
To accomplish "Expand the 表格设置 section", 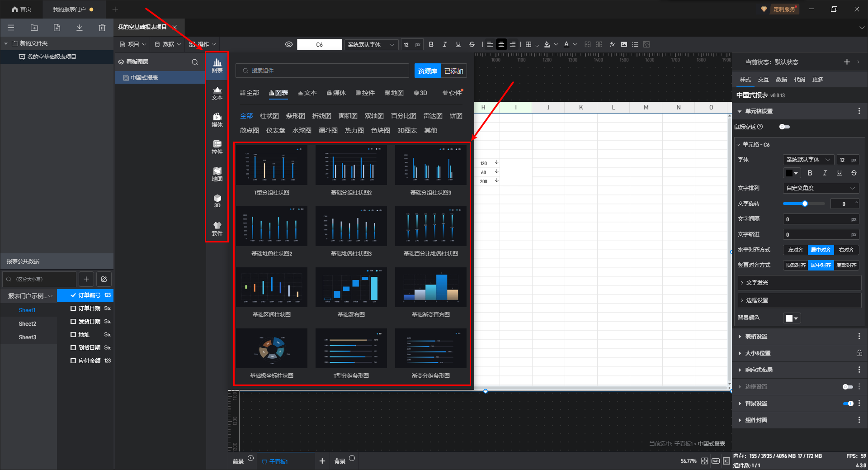I will 756,337.
